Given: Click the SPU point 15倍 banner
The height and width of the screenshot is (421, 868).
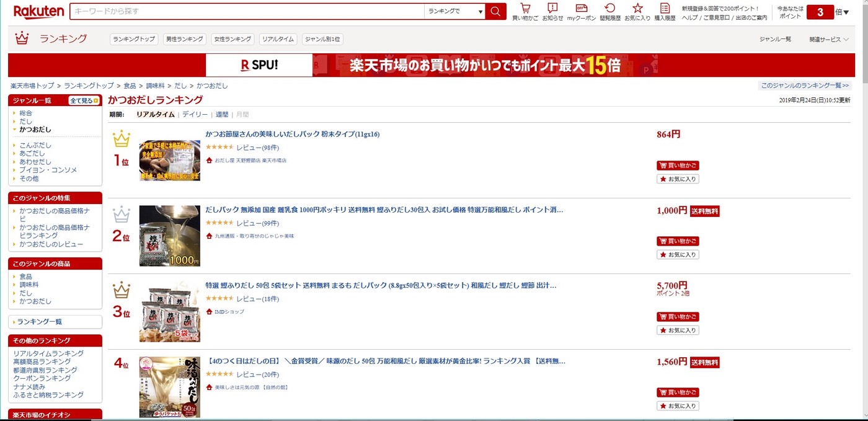Looking at the screenshot, I should point(431,65).
